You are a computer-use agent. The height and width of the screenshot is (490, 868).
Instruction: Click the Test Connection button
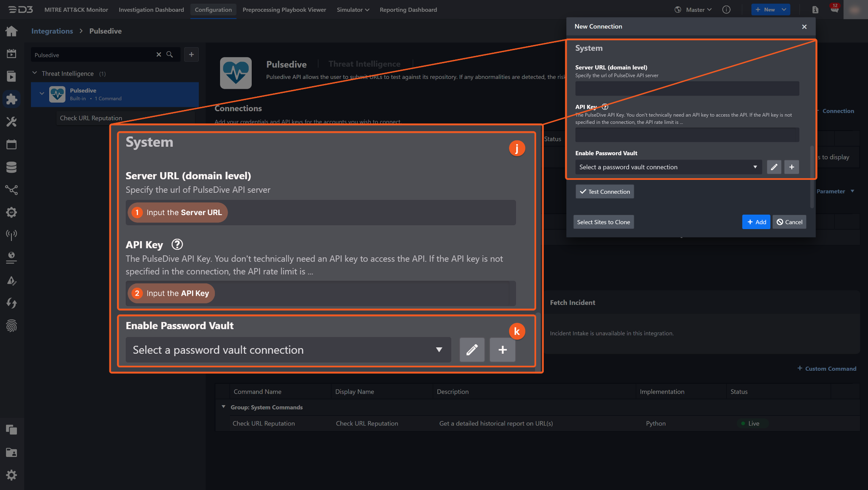(x=604, y=192)
